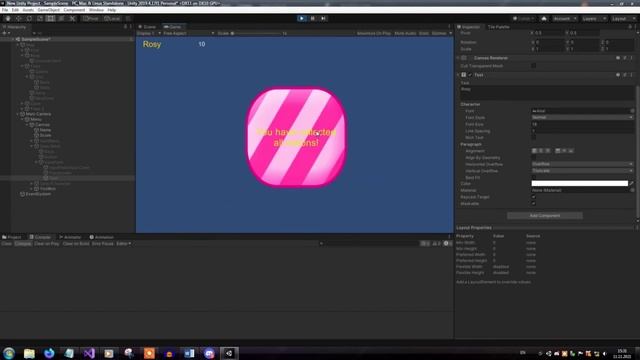This screenshot has width=640, height=360.
Task: Toggle Align By Geometry checkbox
Action: tap(534, 158)
